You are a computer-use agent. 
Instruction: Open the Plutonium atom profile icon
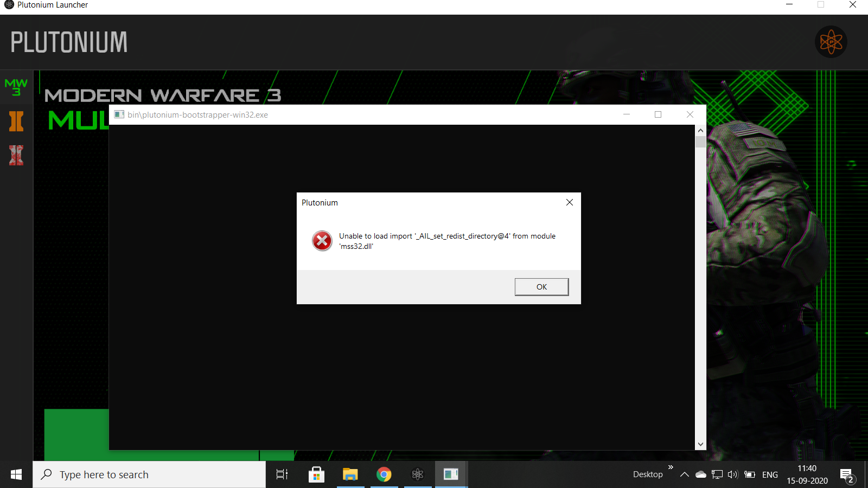pyautogui.click(x=831, y=42)
